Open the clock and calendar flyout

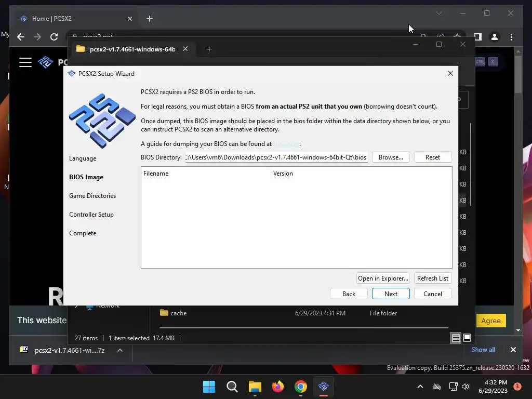[x=493, y=387]
